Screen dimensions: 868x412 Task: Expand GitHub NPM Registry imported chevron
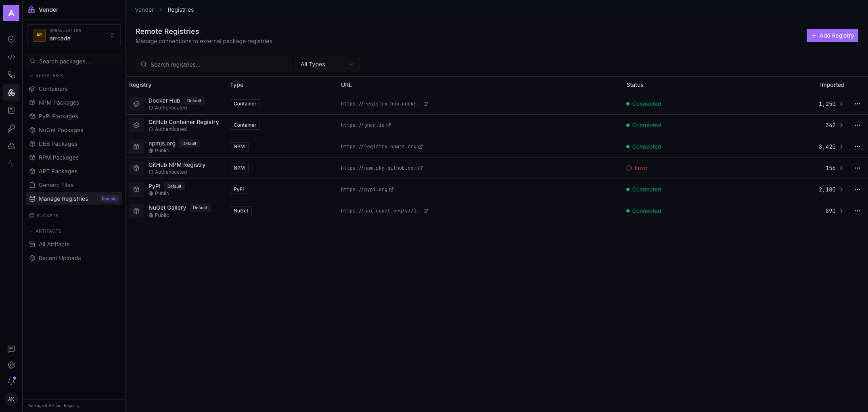tap(841, 168)
